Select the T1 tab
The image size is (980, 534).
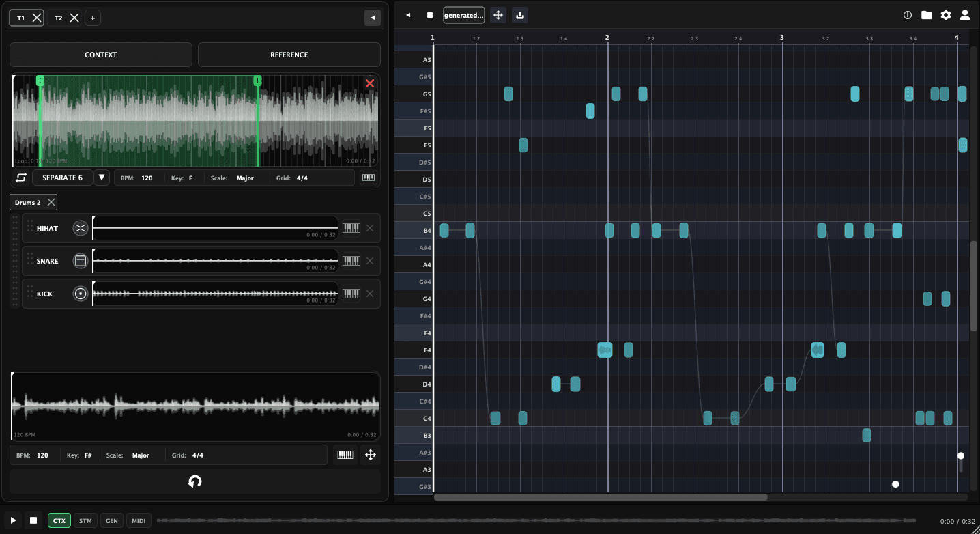pyautogui.click(x=21, y=18)
